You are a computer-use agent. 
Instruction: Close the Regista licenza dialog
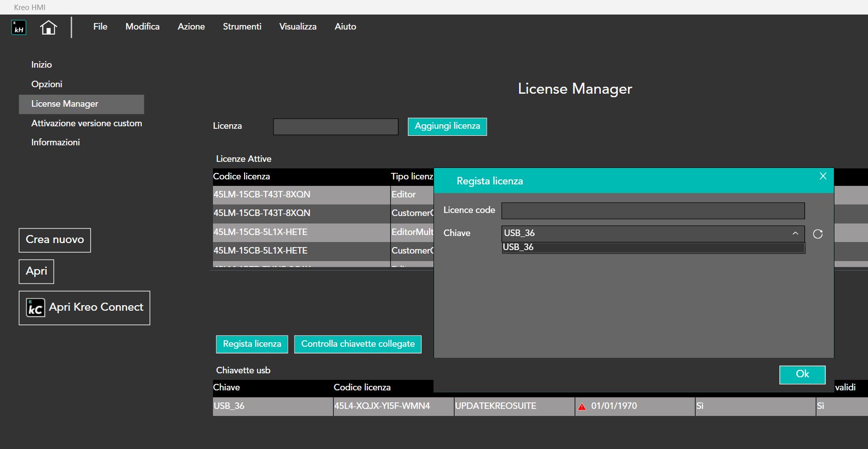point(823,176)
